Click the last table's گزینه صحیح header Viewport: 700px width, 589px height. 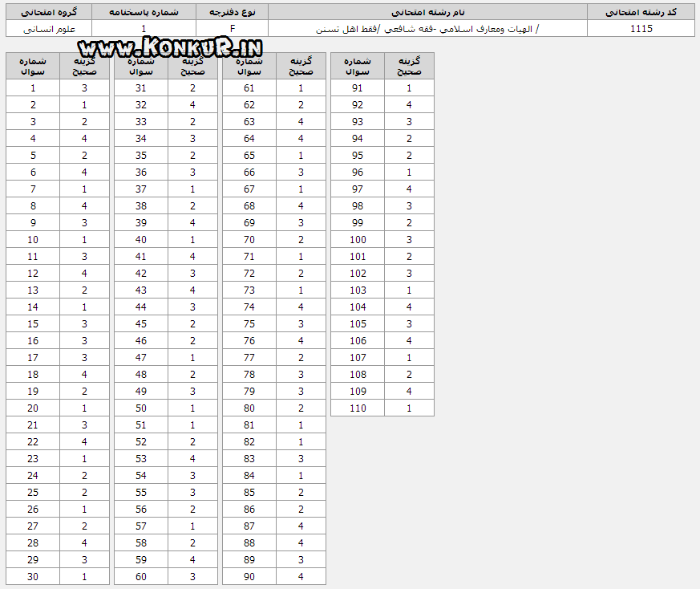tap(409, 66)
